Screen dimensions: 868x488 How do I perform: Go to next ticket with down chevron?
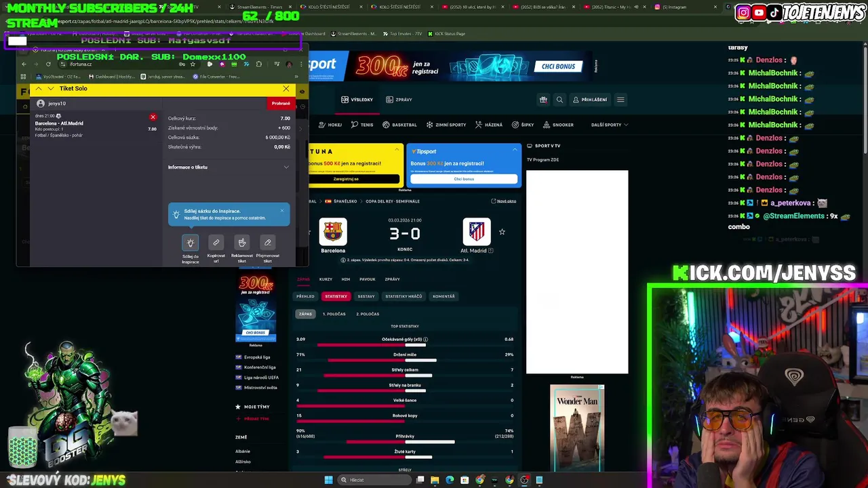coord(51,89)
